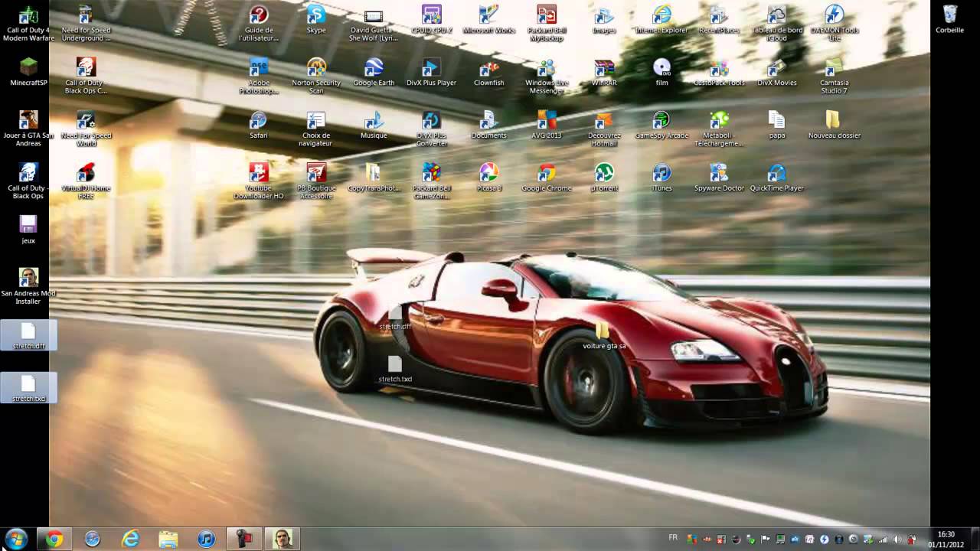
Task: Launch Google Chrome desktop shortcut
Action: click(x=547, y=178)
